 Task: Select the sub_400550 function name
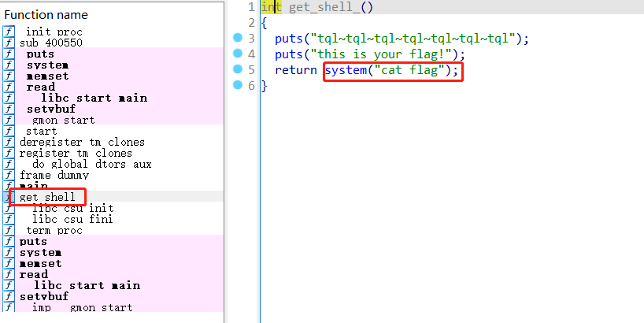point(51,43)
